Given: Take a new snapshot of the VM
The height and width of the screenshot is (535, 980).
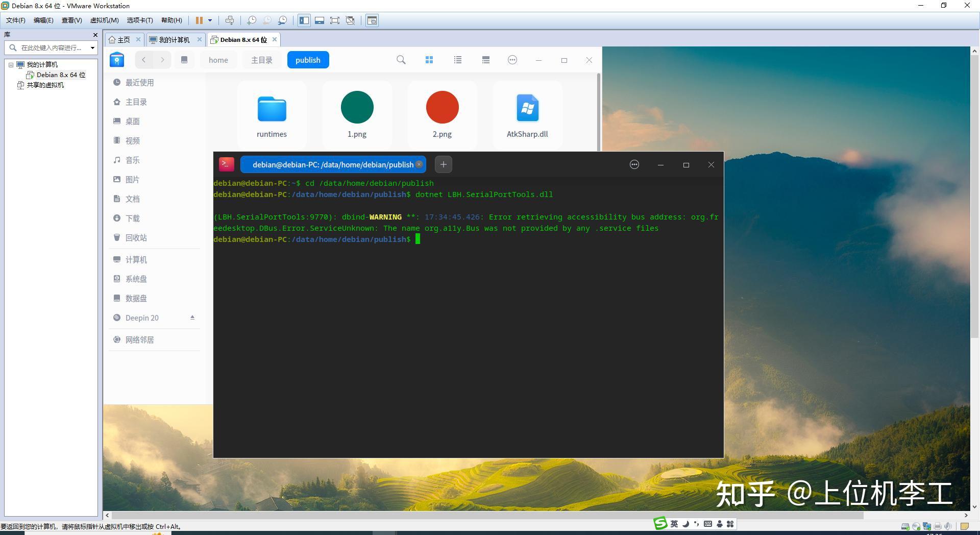Looking at the screenshot, I should 251,20.
